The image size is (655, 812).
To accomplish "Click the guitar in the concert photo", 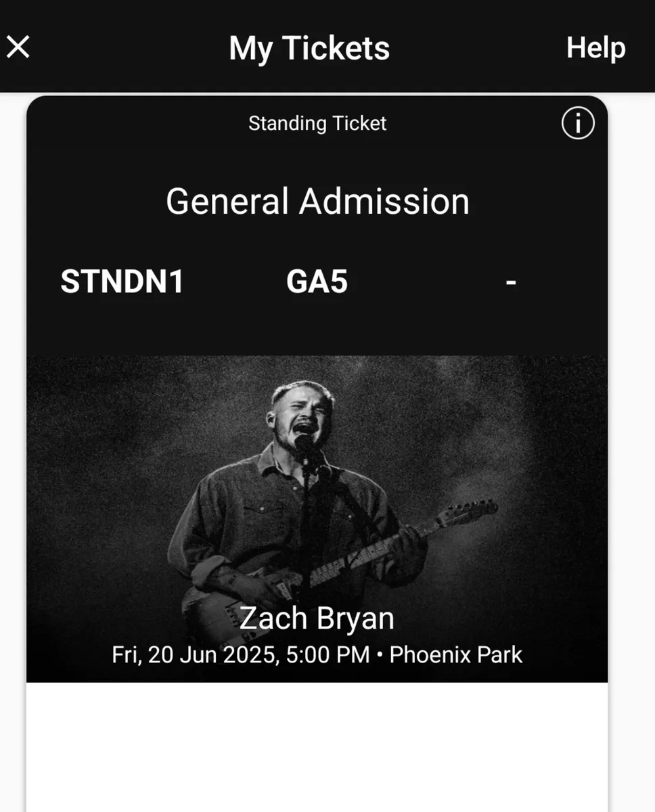I will pos(338,562).
